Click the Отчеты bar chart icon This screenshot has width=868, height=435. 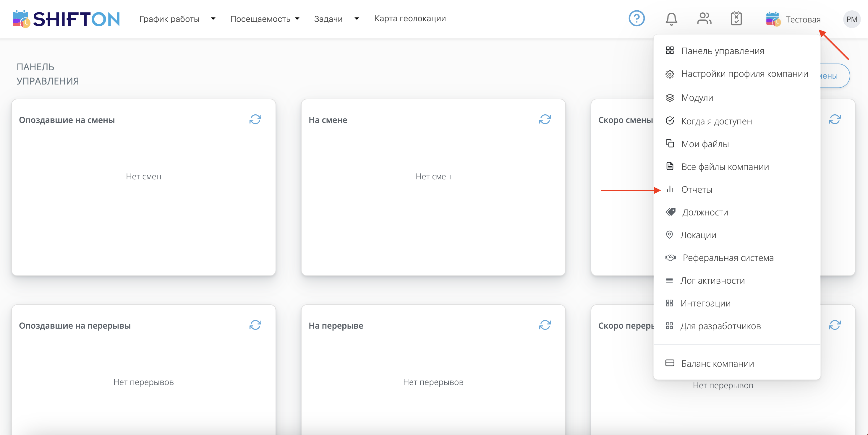click(x=670, y=189)
